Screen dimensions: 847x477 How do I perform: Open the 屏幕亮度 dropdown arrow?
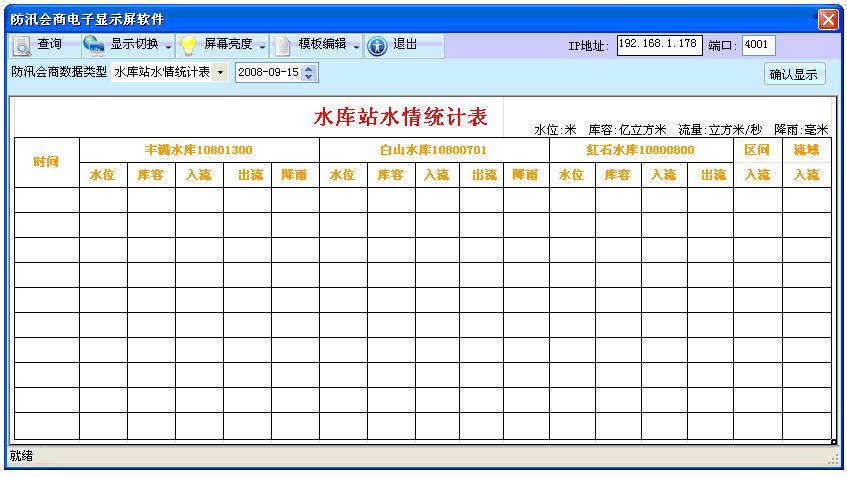coord(262,47)
